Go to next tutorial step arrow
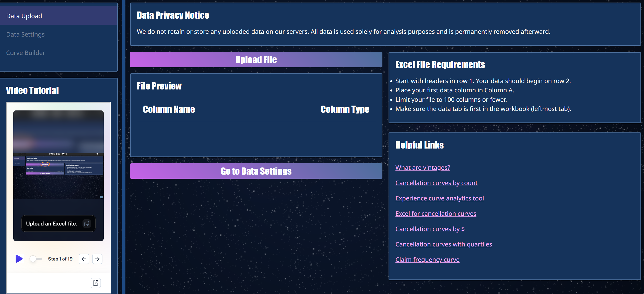This screenshot has height=294, width=644. 97,259
